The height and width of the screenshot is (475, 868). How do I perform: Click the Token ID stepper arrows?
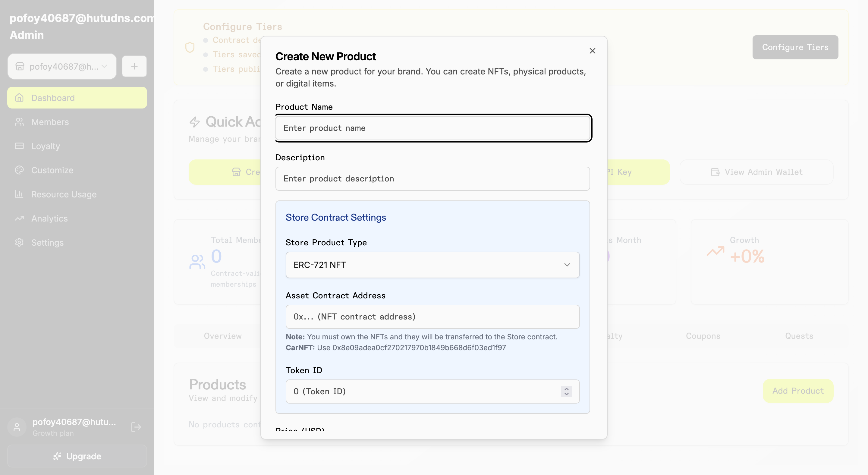point(566,392)
